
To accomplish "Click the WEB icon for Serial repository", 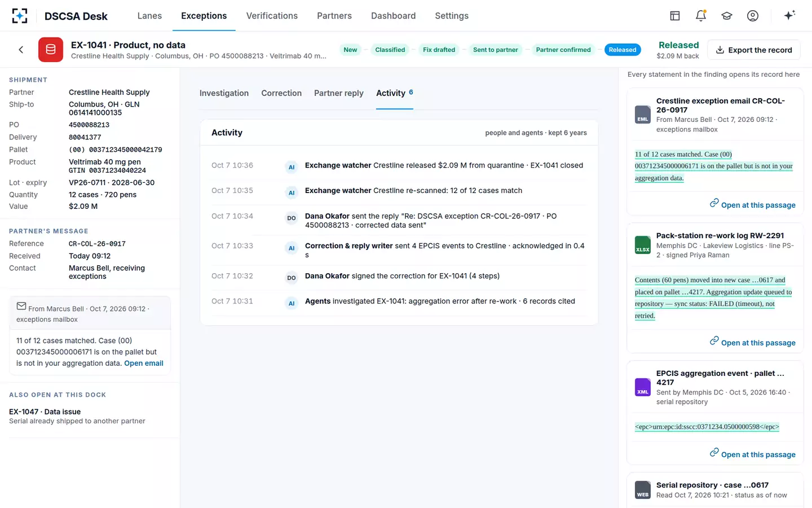I will tap(643, 490).
